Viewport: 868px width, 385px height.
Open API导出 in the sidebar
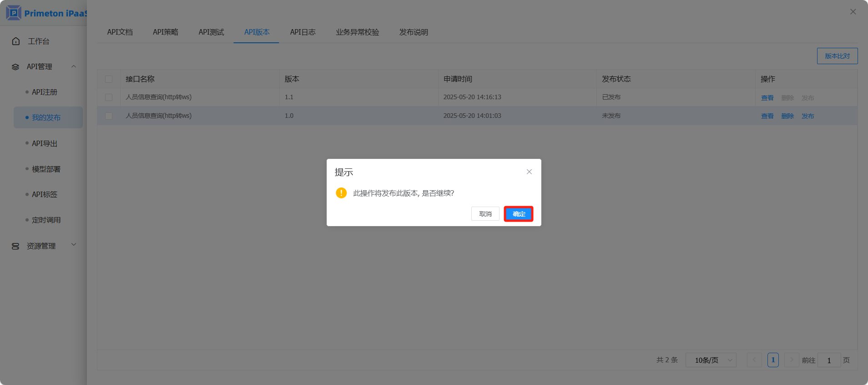click(x=45, y=143)
